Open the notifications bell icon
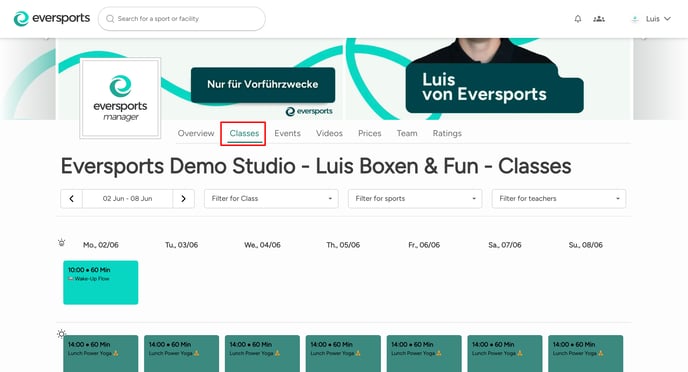This screenshot has height=372, width=688. [578, 19]
